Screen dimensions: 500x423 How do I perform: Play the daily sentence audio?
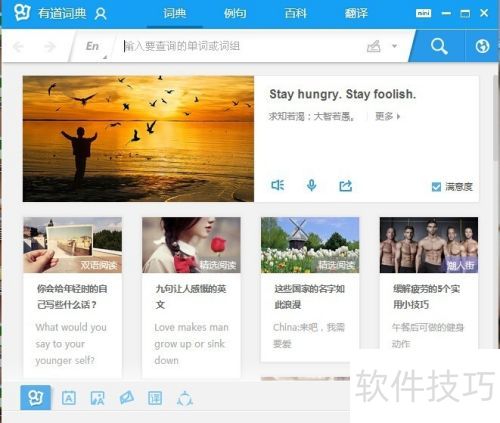coord(278,185)
